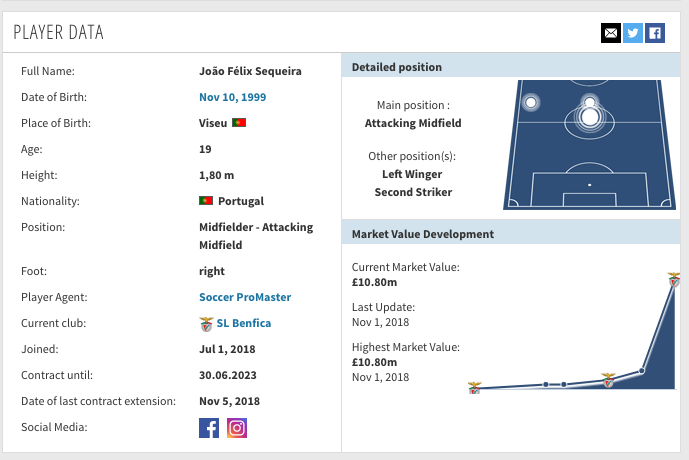
Task: Share player data by email icon
Action: 610,33
